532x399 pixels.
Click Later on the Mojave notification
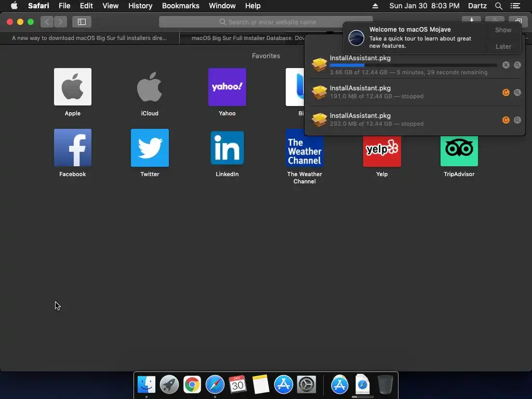click(503, 46)
